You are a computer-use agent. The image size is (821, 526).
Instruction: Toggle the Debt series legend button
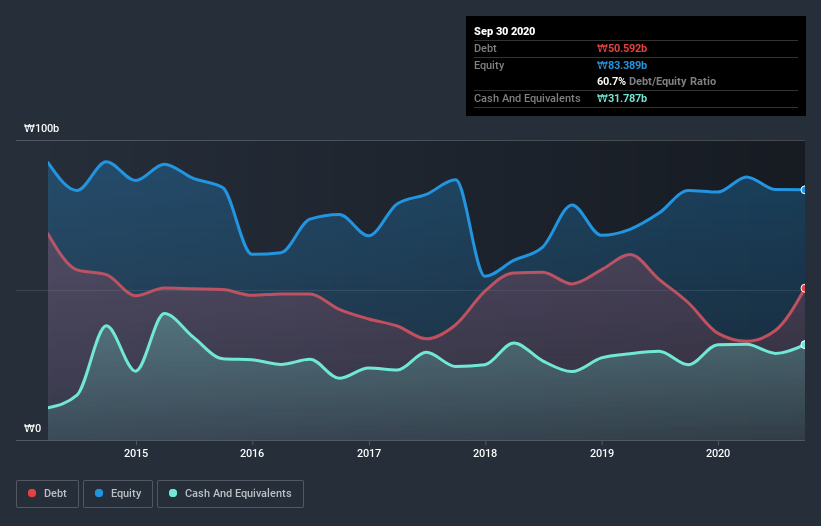(48, 494)
